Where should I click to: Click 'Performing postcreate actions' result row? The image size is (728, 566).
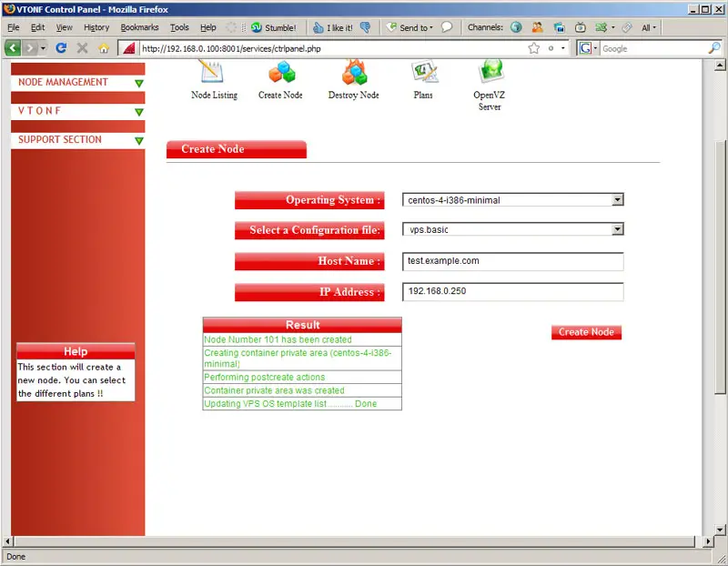tap(302, 377)
